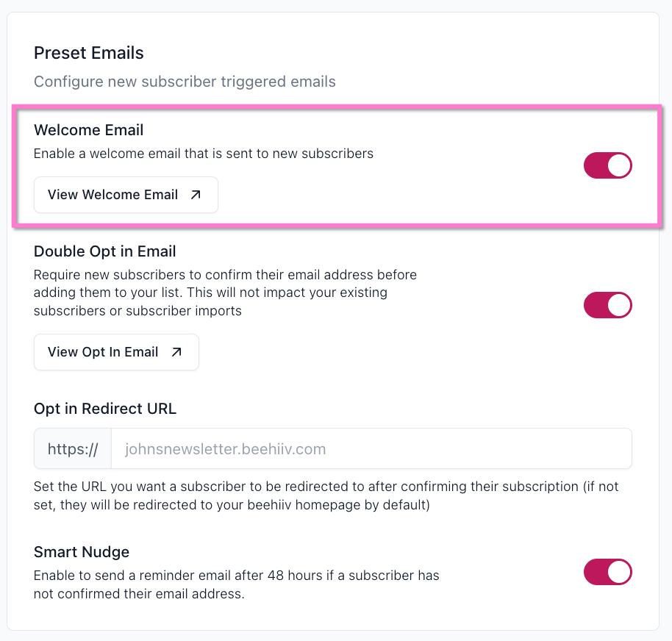
Task: Click arrow icon on View Opt In Email
Action: [176, 352]
